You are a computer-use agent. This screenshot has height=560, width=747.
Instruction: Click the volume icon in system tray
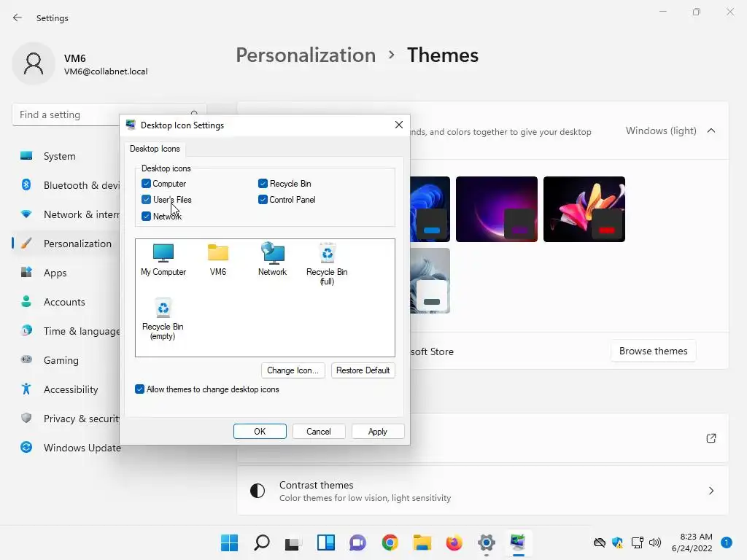tap(656, 542)
